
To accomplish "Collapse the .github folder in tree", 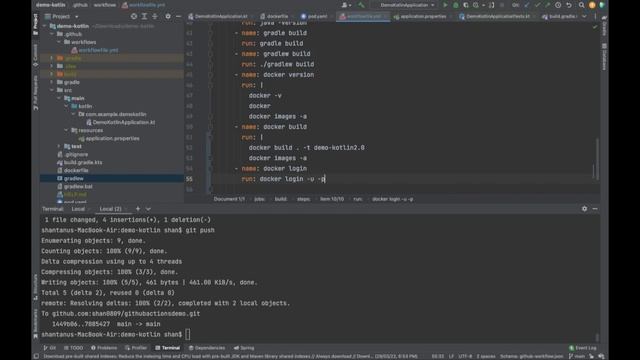I will [x=52, y=34].
